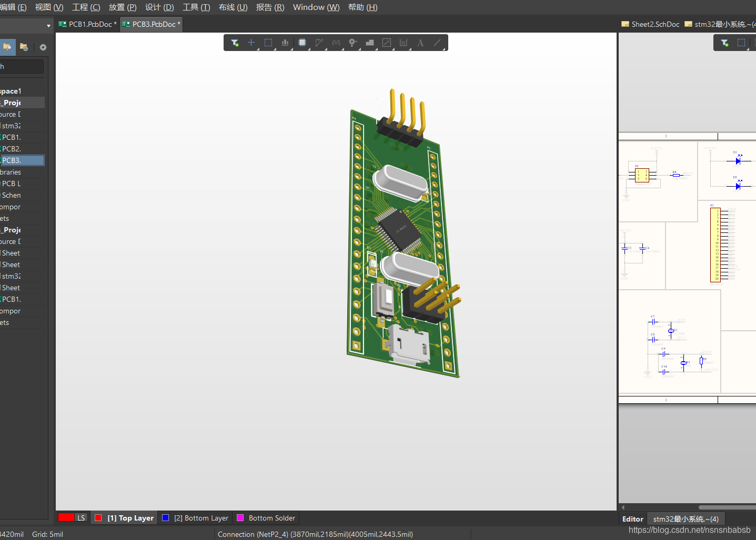756x540 pixels.
Task: Open the 视图 (V) menu
Action: (x=49, y=7)
